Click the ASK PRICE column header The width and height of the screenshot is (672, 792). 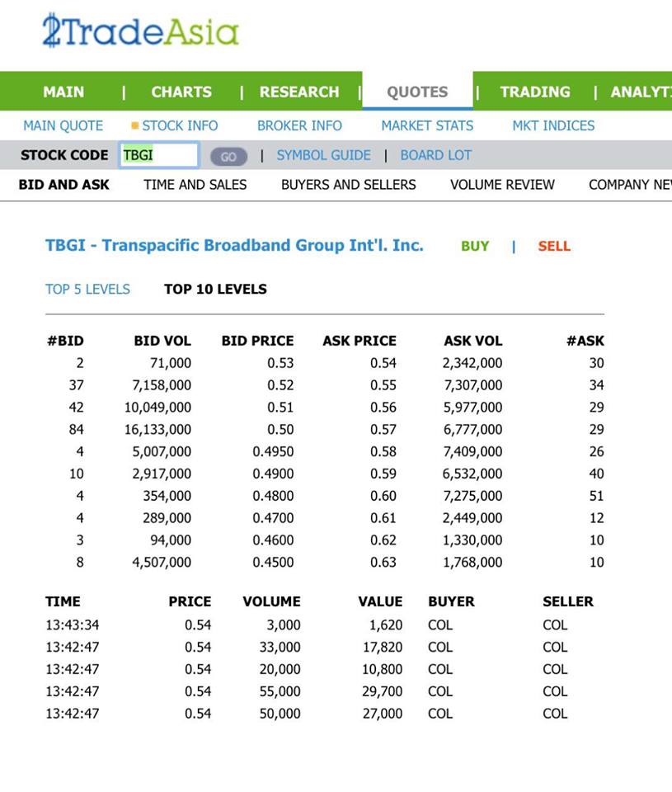coord(359,341)
